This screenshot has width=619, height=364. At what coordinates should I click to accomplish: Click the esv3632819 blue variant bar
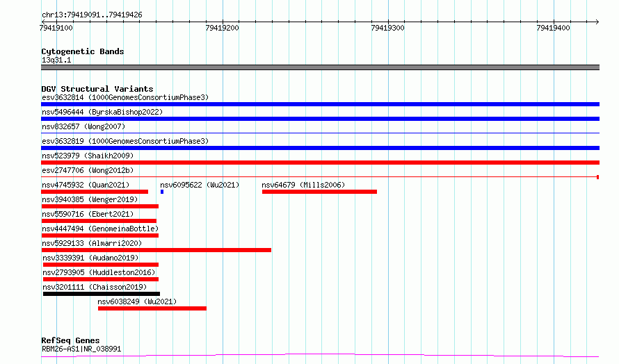pos(320,148)
